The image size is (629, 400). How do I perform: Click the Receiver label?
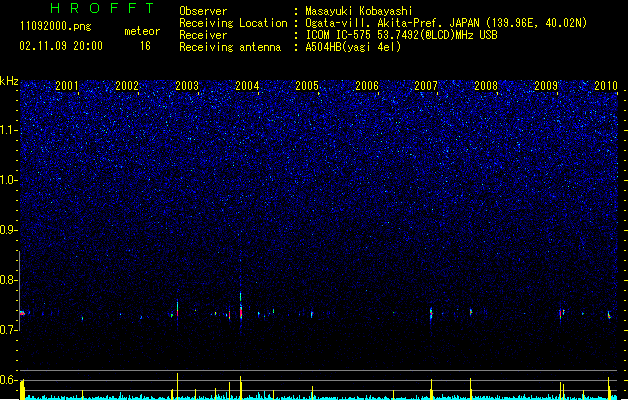(203, 35)
